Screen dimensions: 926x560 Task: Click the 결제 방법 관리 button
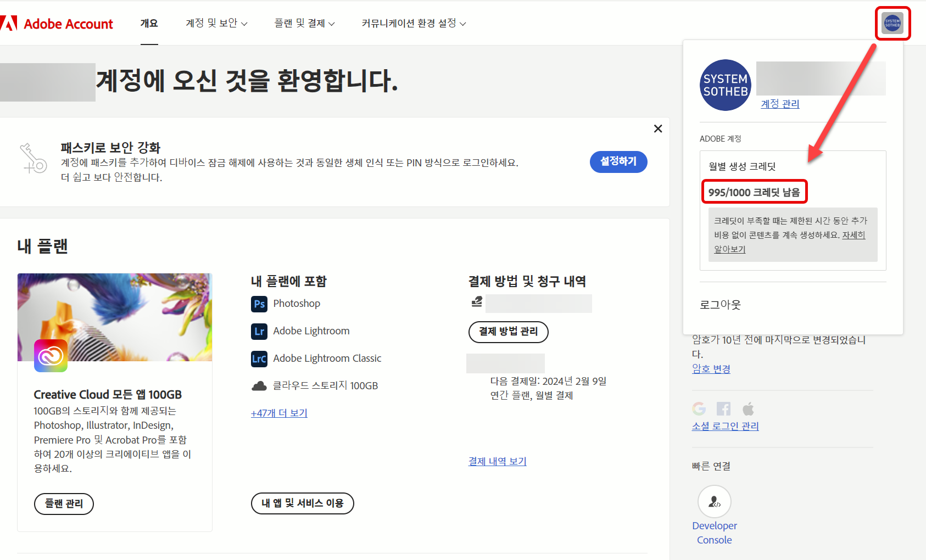(x=509, y=332)
